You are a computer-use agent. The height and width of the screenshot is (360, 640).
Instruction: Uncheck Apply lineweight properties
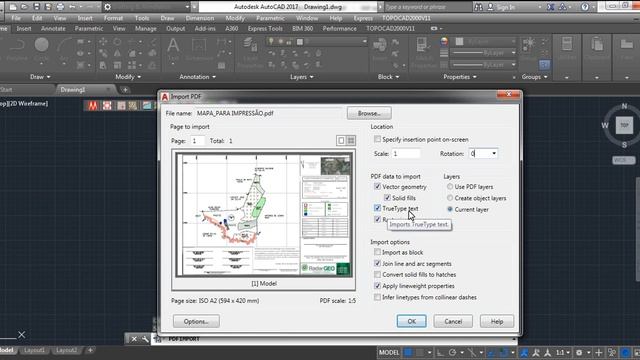coord(378,286)
